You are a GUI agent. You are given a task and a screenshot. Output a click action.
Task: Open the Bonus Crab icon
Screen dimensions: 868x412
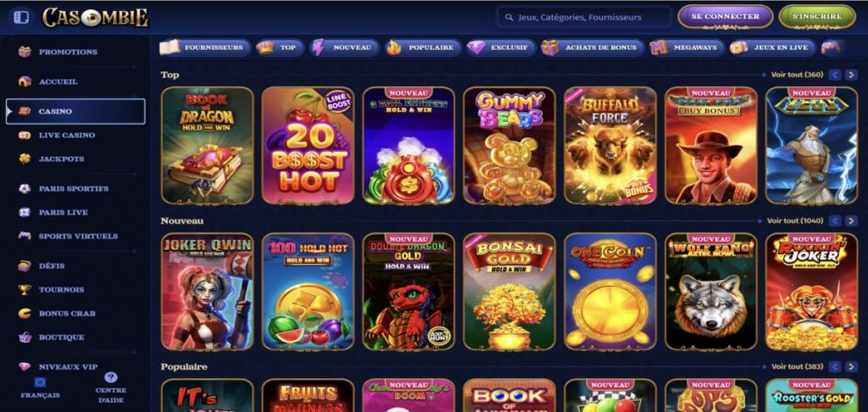(x=25, y=314)
